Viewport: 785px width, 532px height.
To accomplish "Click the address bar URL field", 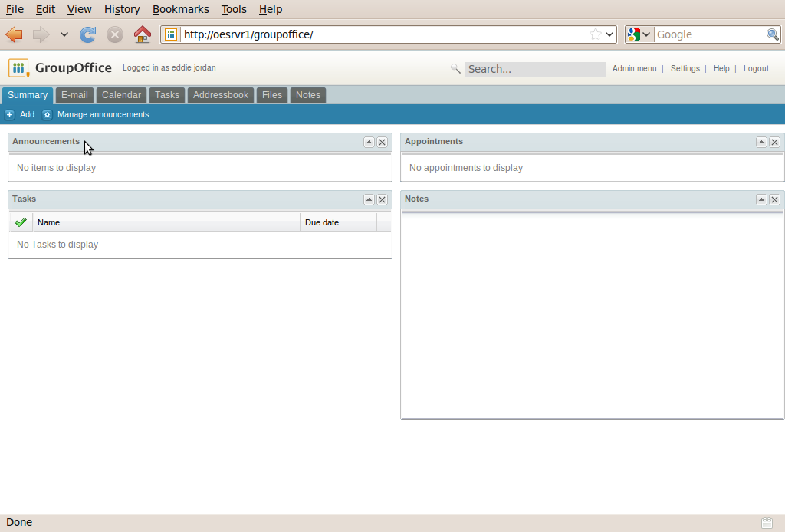I will coord(385,34).
